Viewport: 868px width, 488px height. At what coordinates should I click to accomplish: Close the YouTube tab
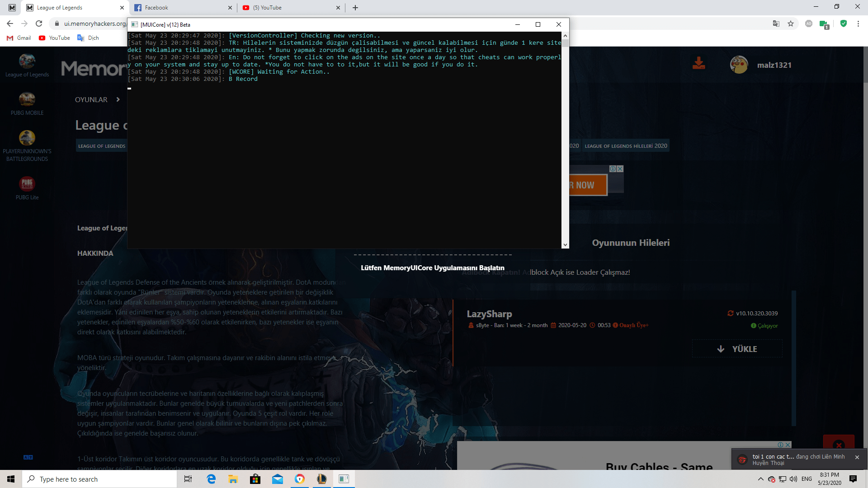pyautogui.click(x=338, y=8)
